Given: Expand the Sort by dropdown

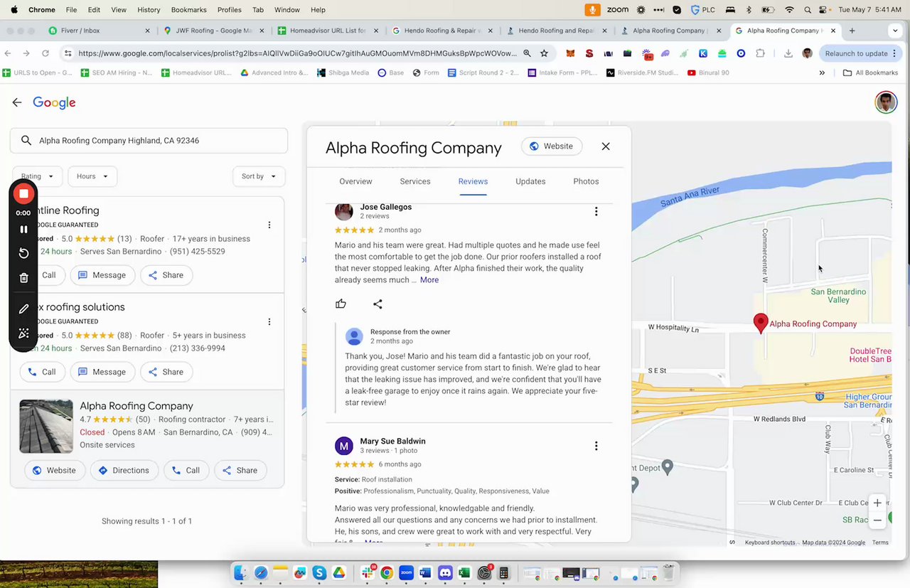Looking at the screenshot, I should [259, 176].
